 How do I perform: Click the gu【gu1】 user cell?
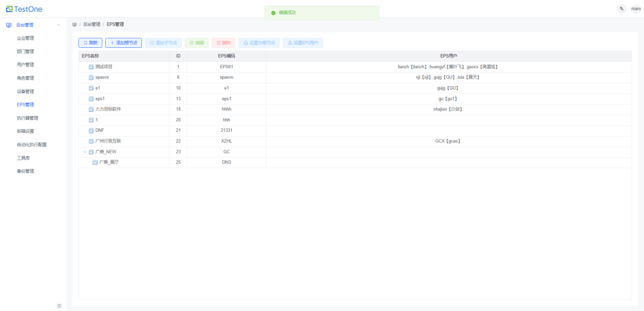448,99
